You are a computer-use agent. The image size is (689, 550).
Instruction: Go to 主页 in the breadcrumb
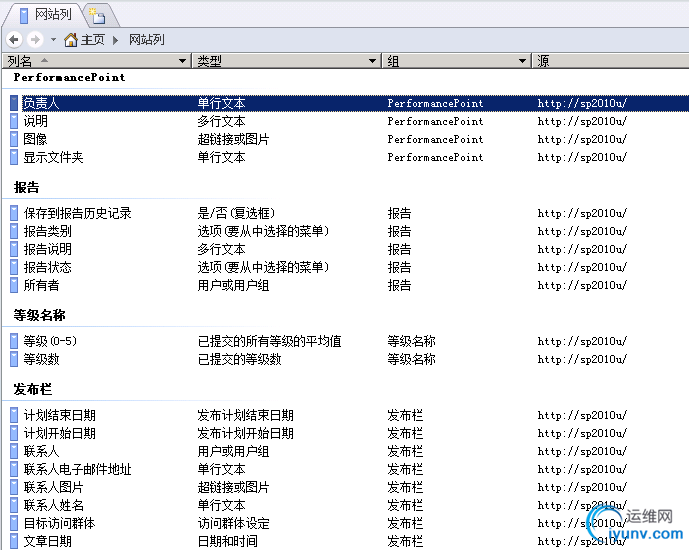[x=93, y=40]
